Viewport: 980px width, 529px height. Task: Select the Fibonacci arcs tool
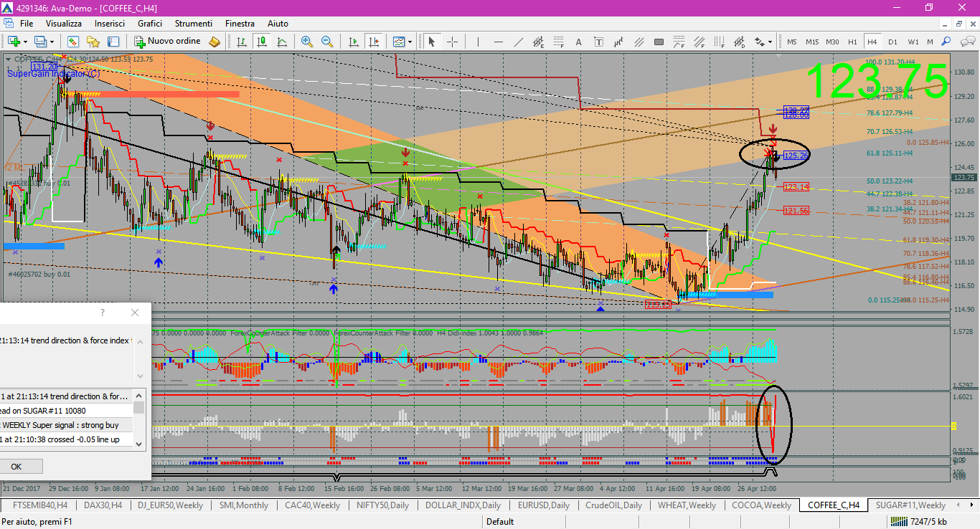pyautogui.click(x=679, y=42)
